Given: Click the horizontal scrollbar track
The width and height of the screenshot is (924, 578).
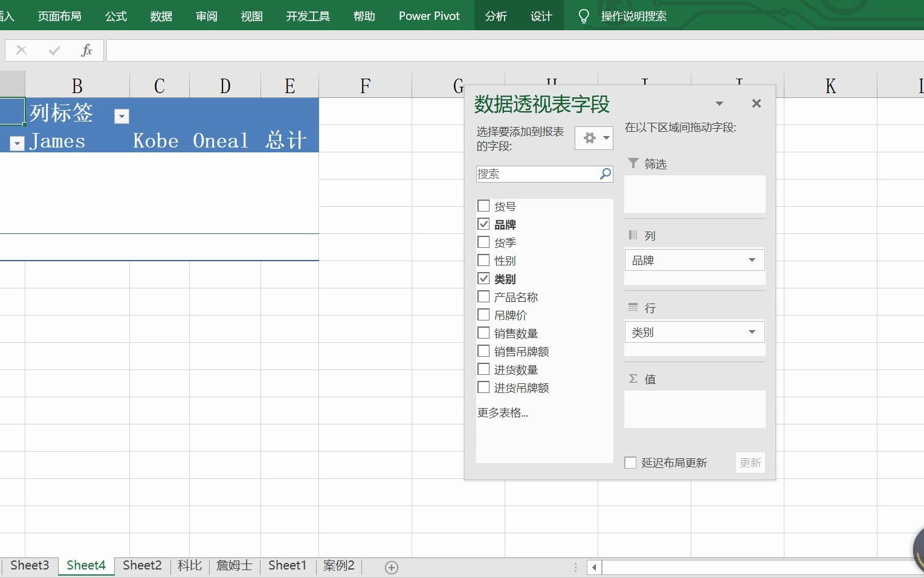Looking at the screenshot, I should click(x=763, y=567).
